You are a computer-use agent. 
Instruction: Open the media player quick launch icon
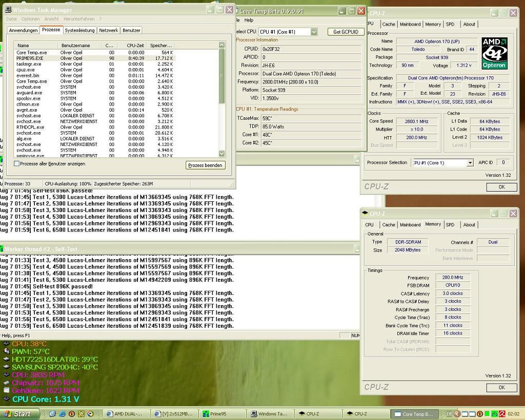tap(90, 414)
